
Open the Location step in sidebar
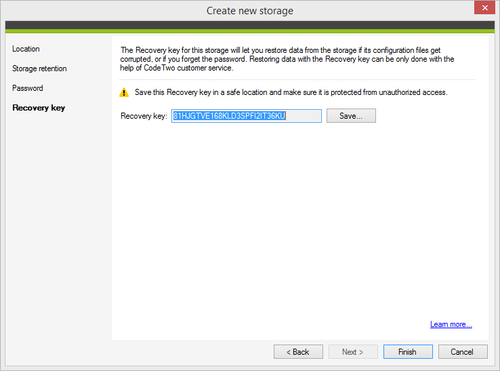tap(26, 49)
